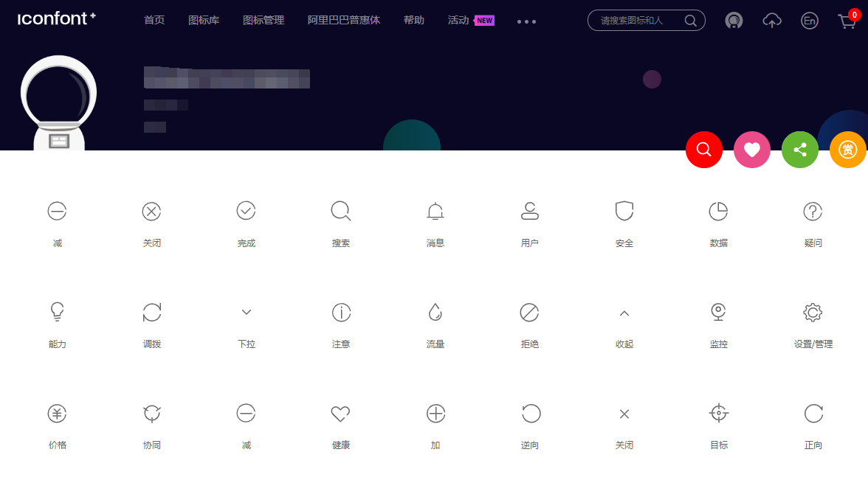The width and height of the screenshot is (868, 497).
Task: Click the 能力 light bulb icon
Action: point(57,312)
